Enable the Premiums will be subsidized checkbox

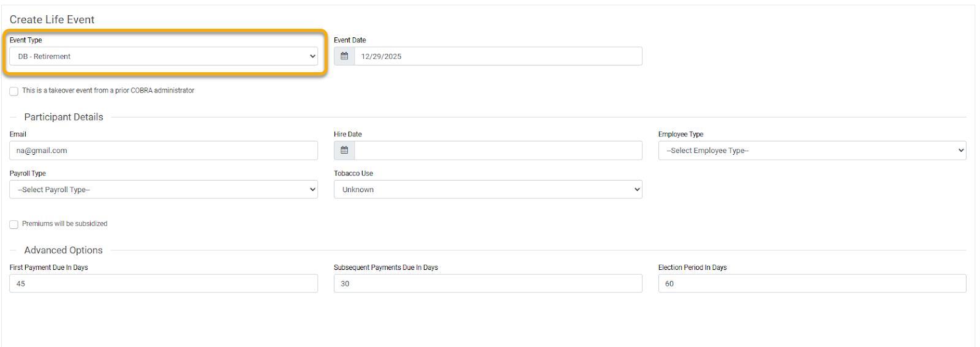tap(13, 225)
